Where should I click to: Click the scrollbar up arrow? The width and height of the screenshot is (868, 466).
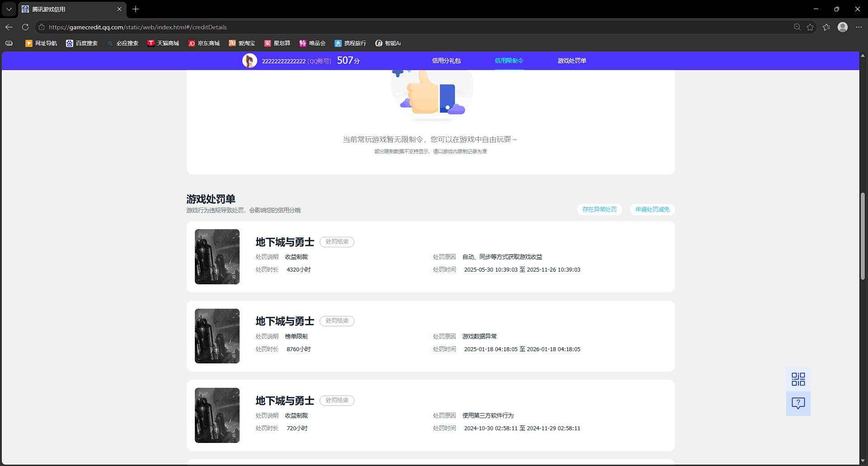tap(863, 55)
